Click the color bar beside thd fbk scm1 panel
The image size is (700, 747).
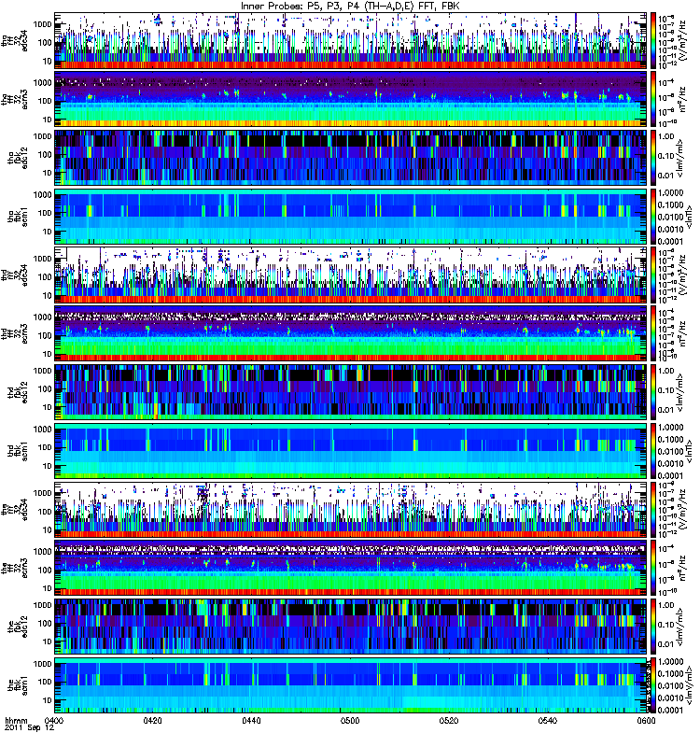pyautogui.click(x=653, y=451)
